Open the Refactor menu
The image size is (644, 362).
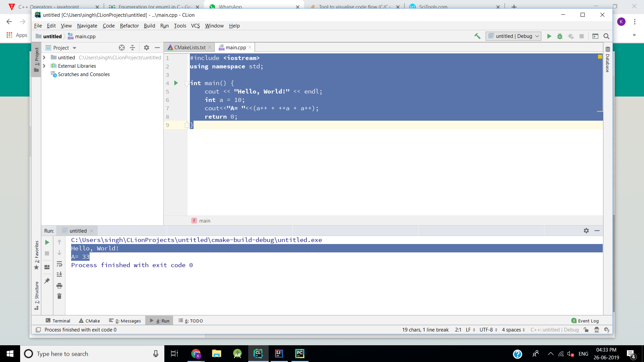pos(129,26)
